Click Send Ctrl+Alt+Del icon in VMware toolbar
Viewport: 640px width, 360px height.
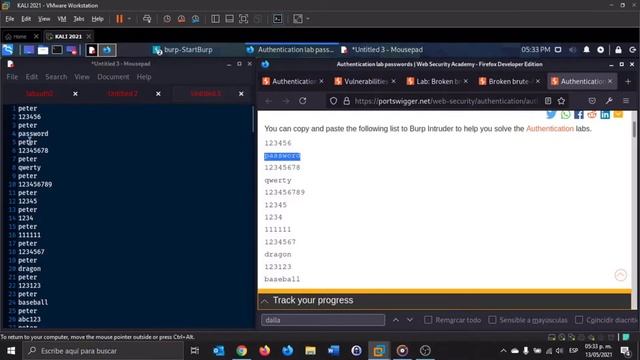pos(147,19)
